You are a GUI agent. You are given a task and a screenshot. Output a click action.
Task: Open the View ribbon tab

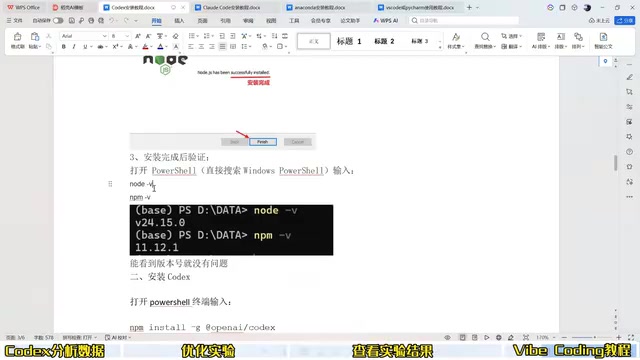pyautogui.click(x=271, y=20)
